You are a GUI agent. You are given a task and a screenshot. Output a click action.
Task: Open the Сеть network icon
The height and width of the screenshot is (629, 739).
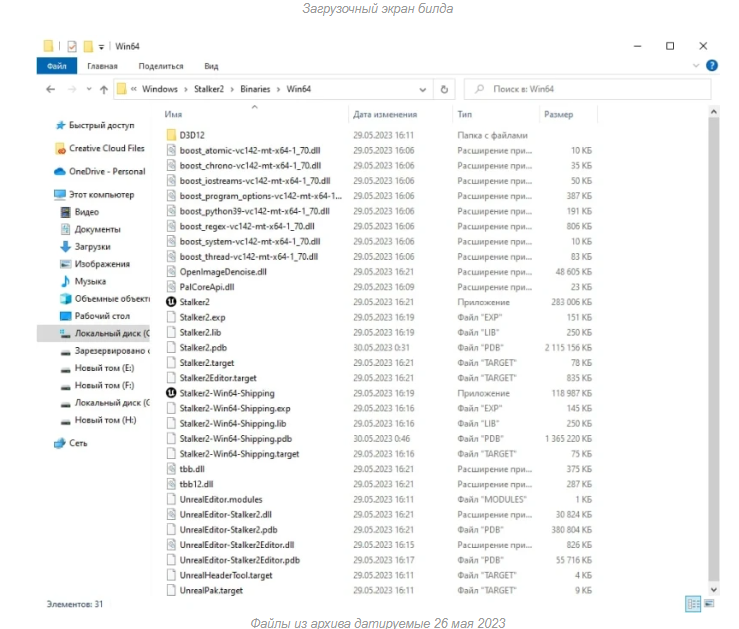60,443
